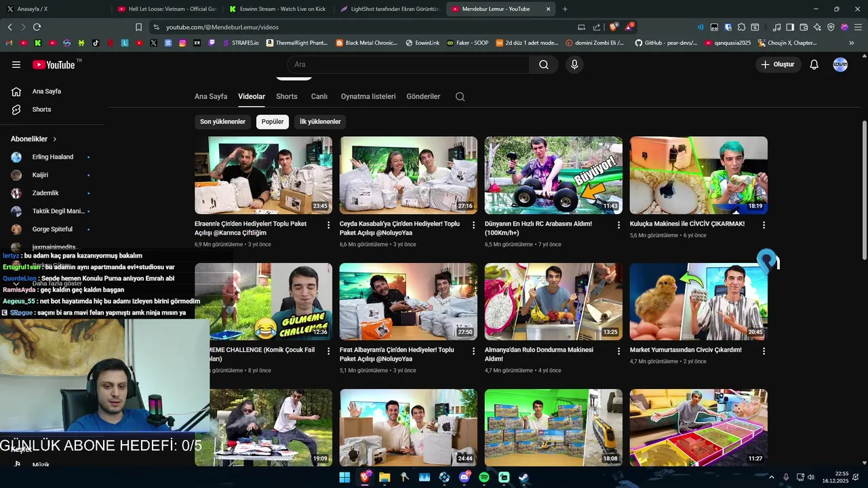Switch to Gönderiler channel tab
868x488 pixels.
[423, 96]
